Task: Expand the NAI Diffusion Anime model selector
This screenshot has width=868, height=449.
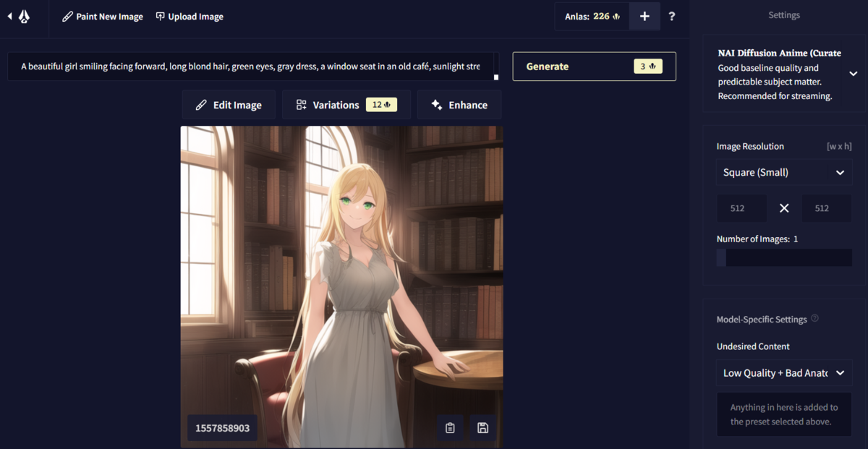Action: click(x=854, y=74)
